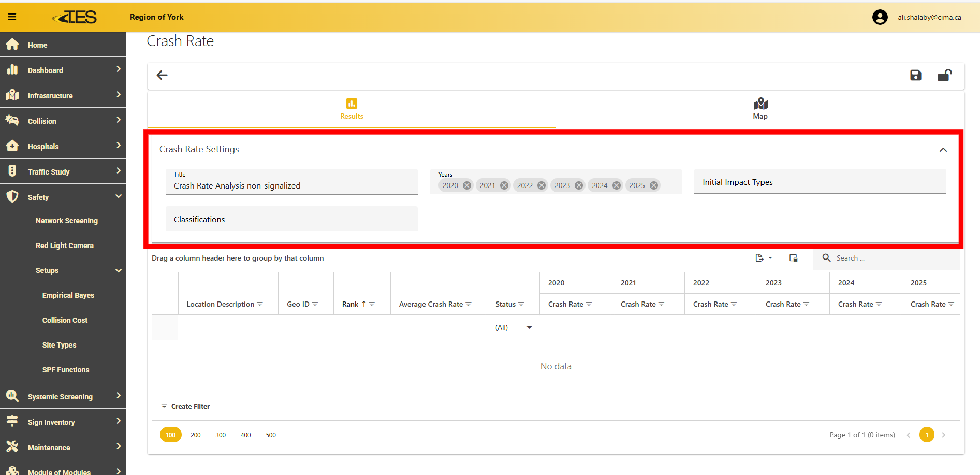The image size is (980, 475).
Task: Open the export data dropdown
Action: (764, 258)
